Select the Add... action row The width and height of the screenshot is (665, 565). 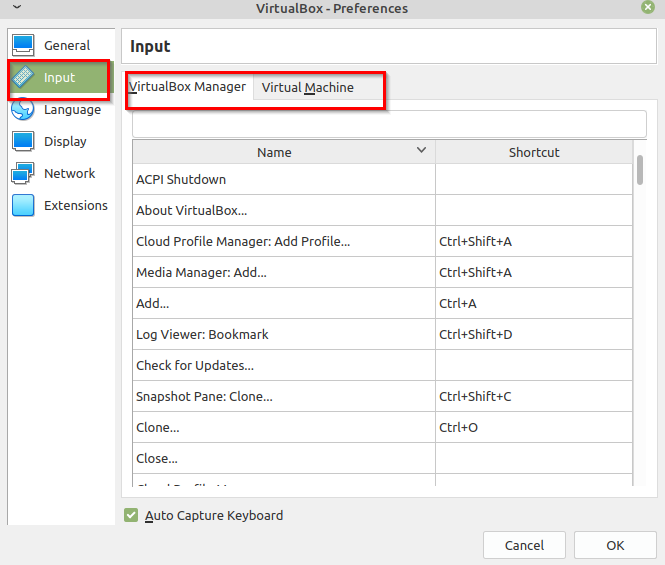pyautogui.click(x=382, y=303)
